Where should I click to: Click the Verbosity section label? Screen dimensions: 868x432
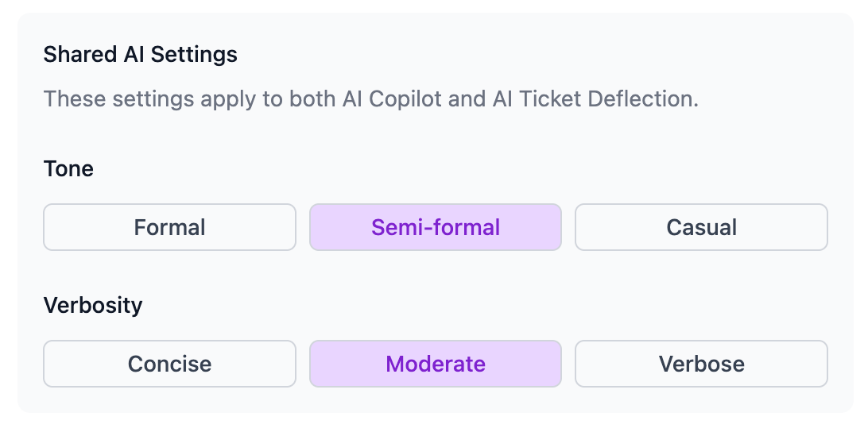pos(93,305)
